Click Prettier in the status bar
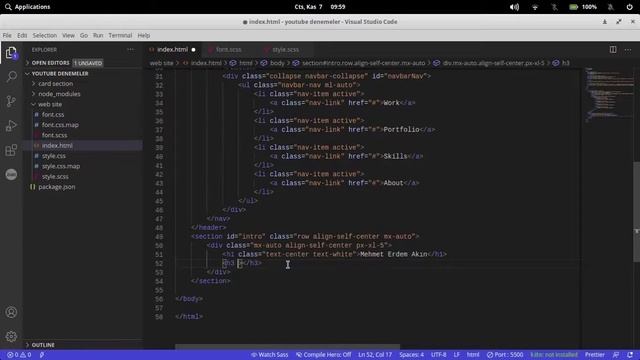640x360 pixels. [x=595, y=355]
